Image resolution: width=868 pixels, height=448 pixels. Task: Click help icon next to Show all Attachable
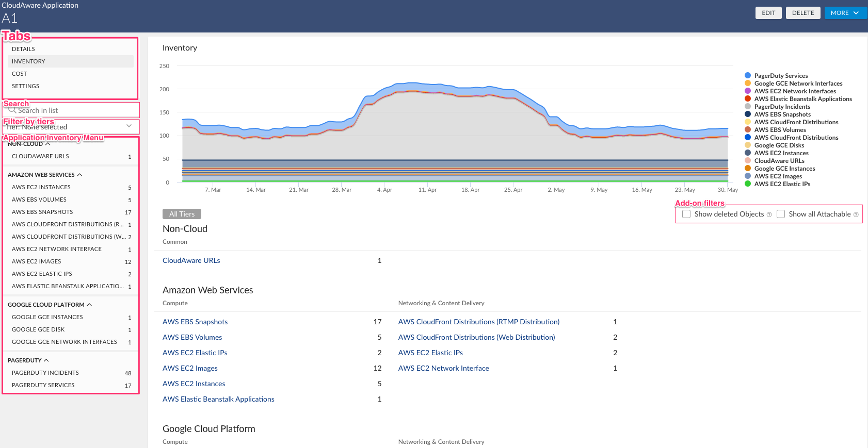[x=856, y=214]
